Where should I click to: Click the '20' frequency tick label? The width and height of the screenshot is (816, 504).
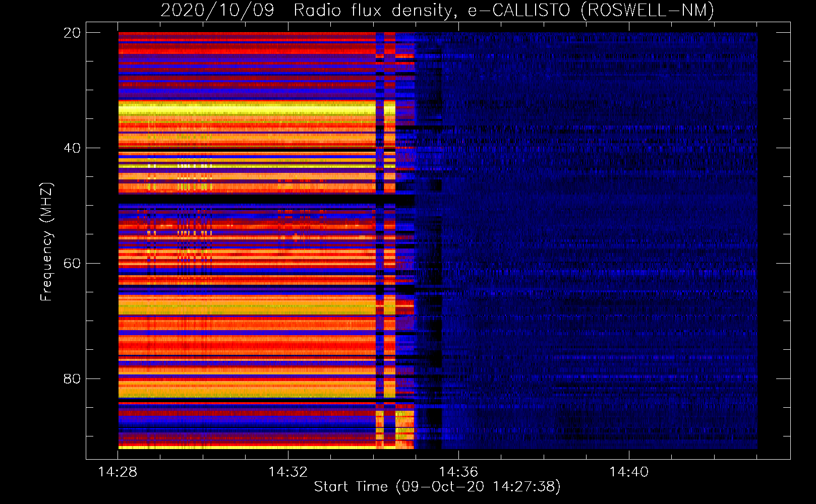[x=72, y=33]
